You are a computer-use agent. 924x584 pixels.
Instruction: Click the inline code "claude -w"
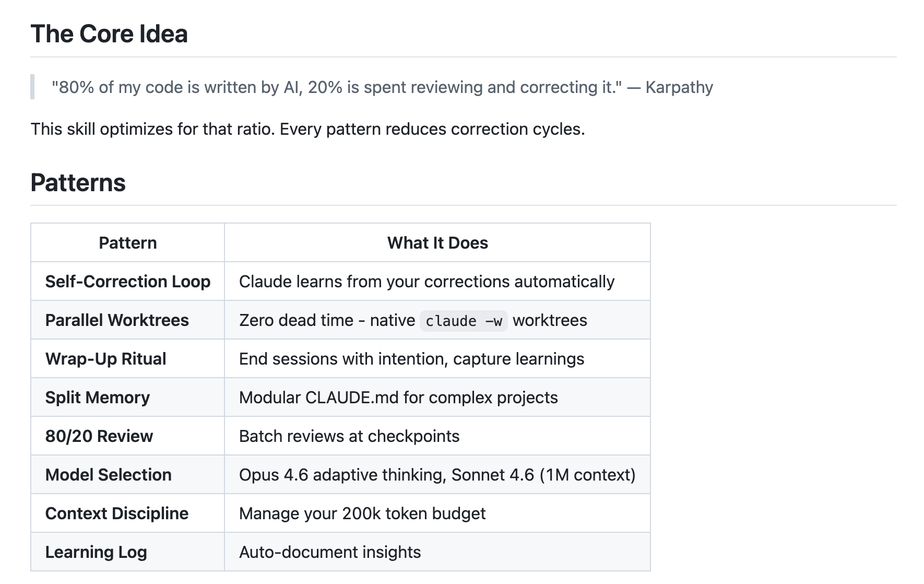click(464, 321)
